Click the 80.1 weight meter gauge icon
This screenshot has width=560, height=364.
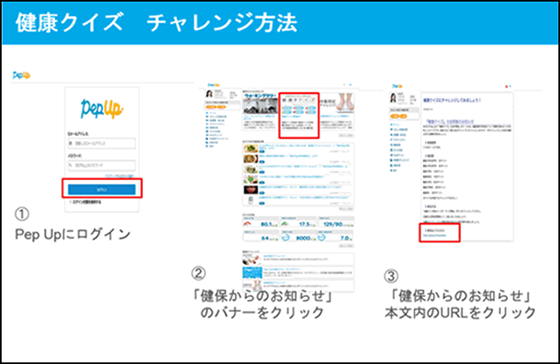coord(248,224)
